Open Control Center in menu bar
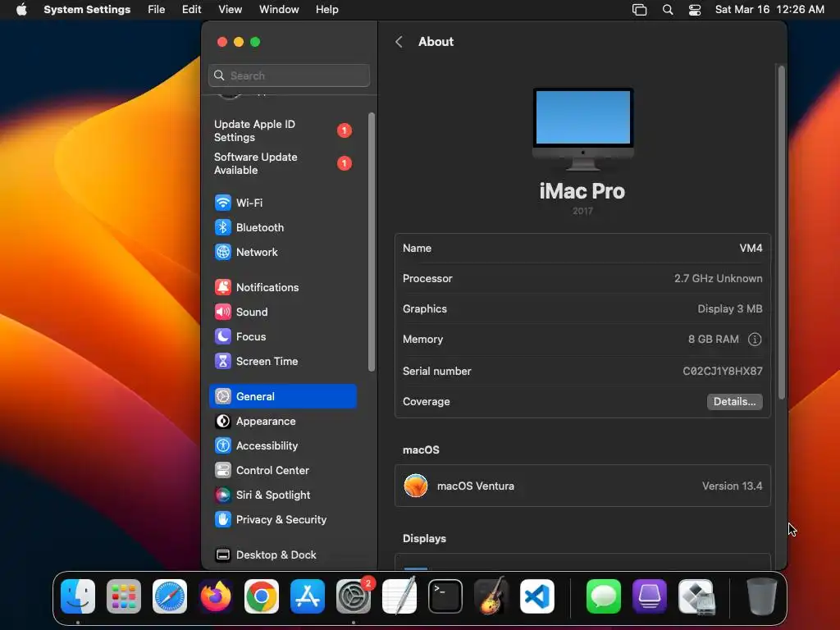The width and height of the screenshot is (840, 630). coord(695,10)
